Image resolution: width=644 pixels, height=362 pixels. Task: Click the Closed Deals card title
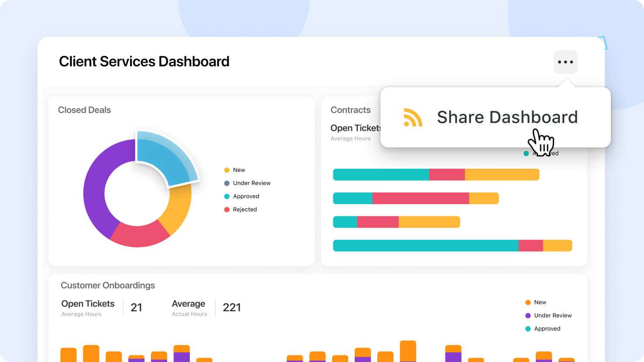coord(84,110)
